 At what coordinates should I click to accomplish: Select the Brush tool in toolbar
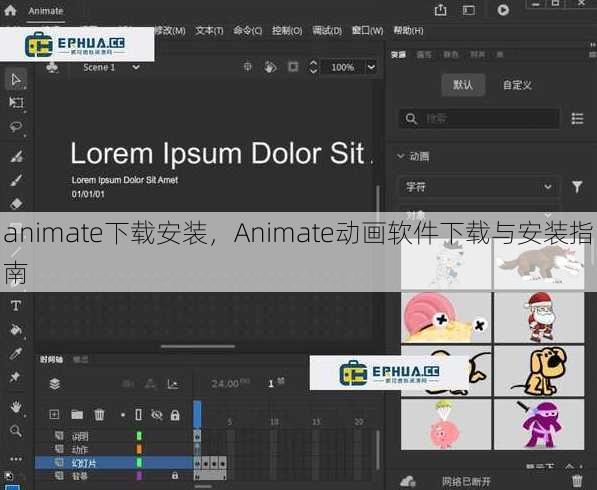coord(16,180)
